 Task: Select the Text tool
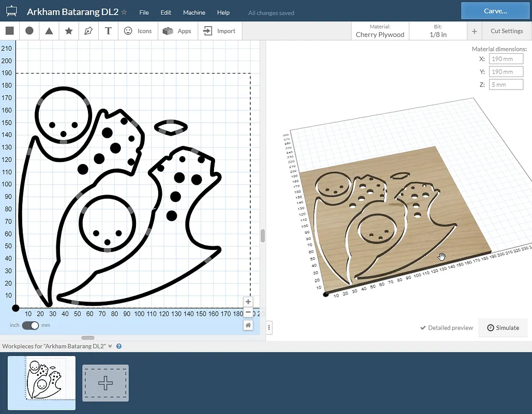[108, 31]
